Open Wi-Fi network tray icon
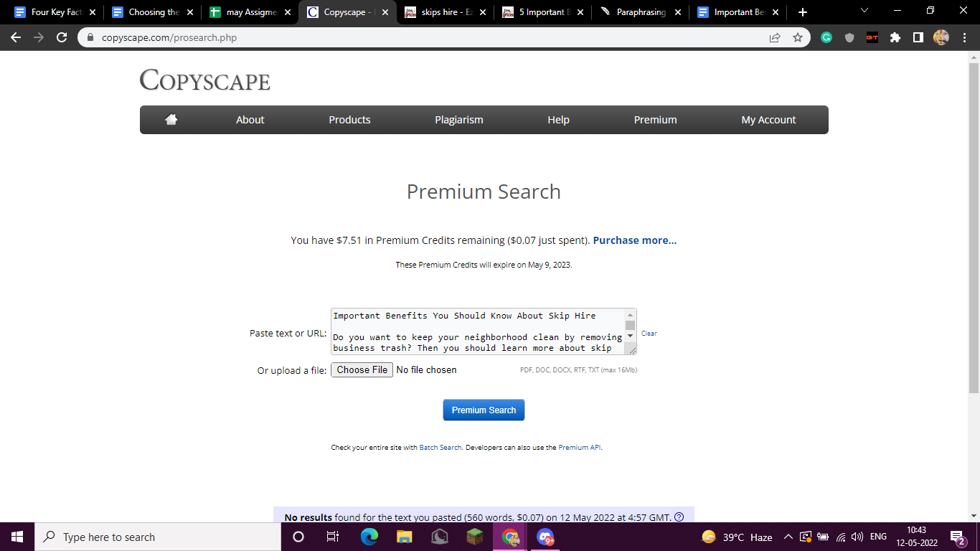 point(840,537)
